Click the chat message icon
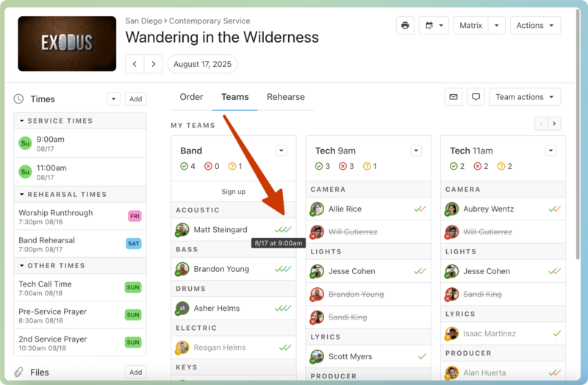The width and height of the screenshot is (588, 385). coord(476,97)
